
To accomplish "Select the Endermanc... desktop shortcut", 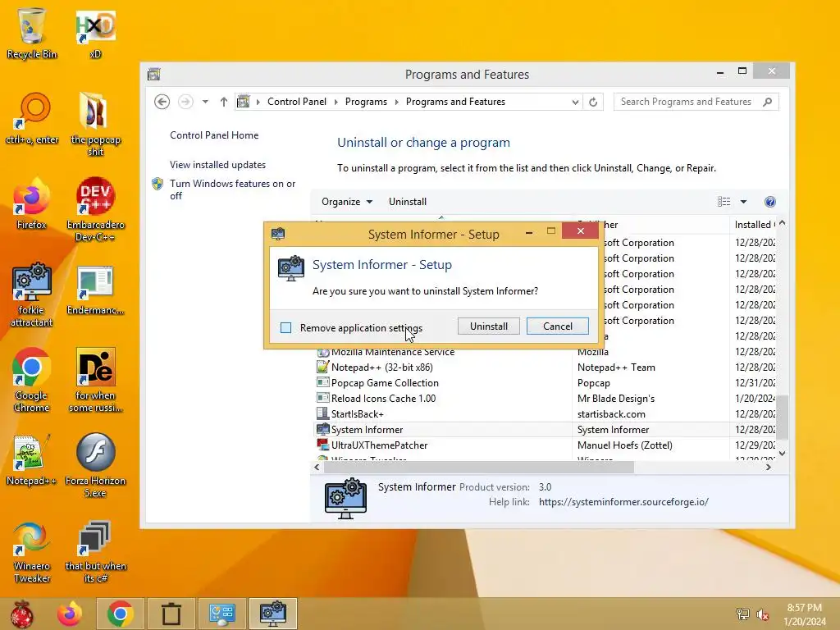I will (x=95, y=289).
